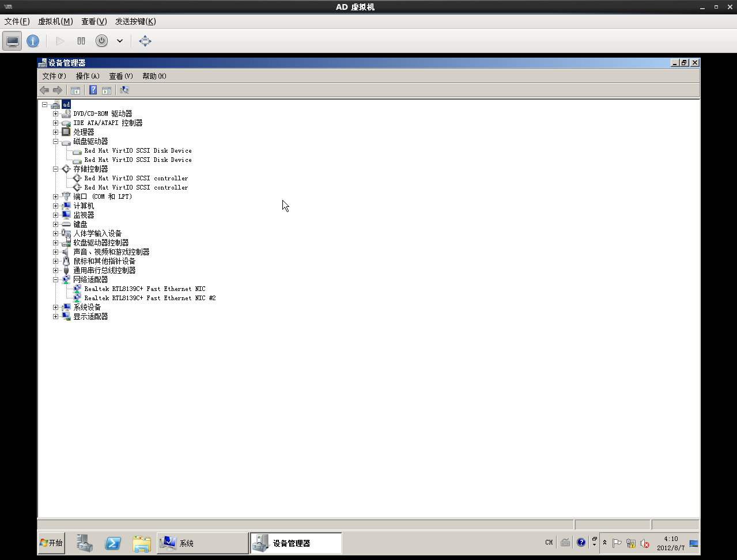Expand the 端口 (COM 和 LPT) node
This screenshot has height=560, width=737.
(x=55, y=196)
